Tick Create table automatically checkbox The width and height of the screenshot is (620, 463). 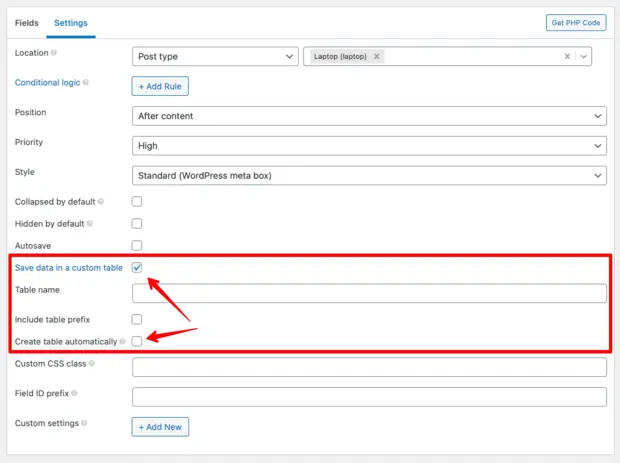tap(137, 341)
